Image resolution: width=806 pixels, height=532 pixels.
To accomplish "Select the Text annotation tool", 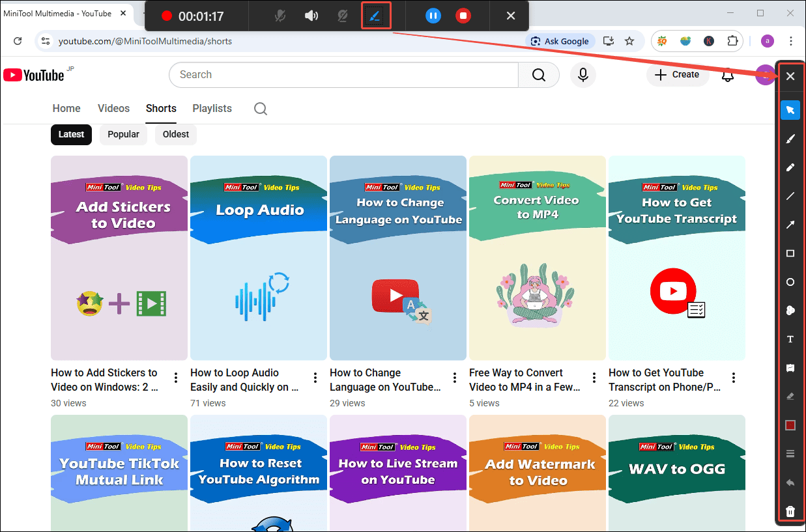I will tap(790, 339).
